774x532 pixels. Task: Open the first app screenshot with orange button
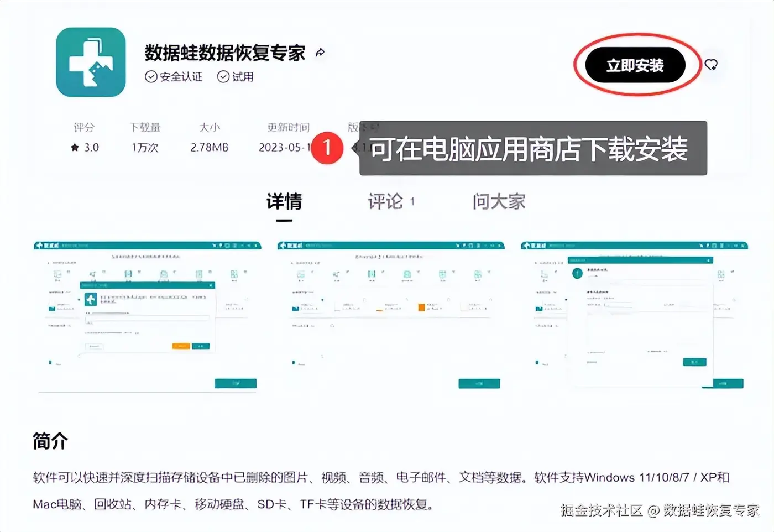147,317
